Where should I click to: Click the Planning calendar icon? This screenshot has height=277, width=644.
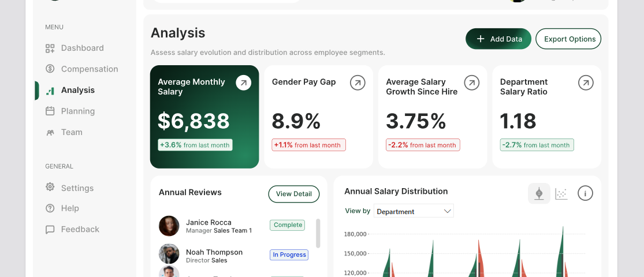[50, 111]
